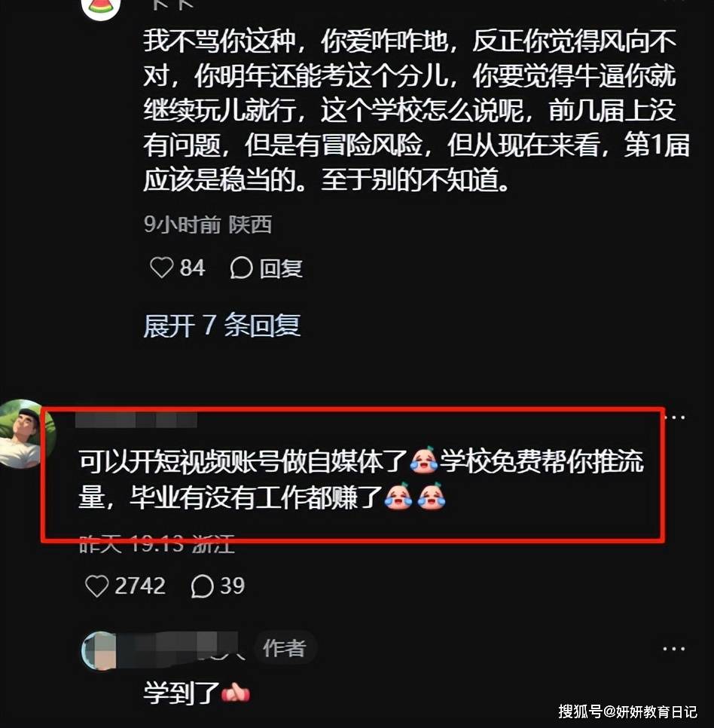Image resolution: width=714 pixels, height=728 pixels.
Task: Click the crying-laugh emoji after 自媒体了
Action: pyautogui.click(x=423, y=460)
